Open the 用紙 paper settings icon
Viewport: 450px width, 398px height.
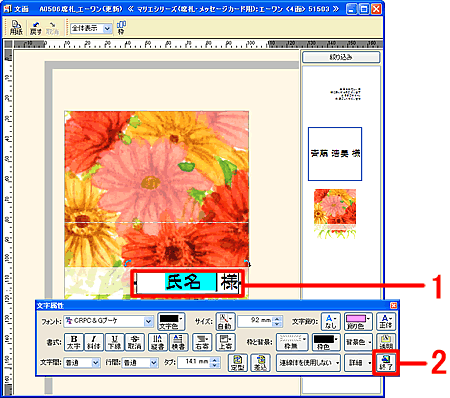click(x=15, y=27)
